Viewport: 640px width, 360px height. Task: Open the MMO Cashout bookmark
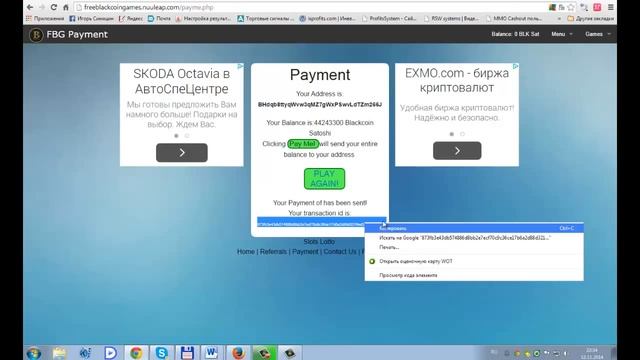coord(514,18)
